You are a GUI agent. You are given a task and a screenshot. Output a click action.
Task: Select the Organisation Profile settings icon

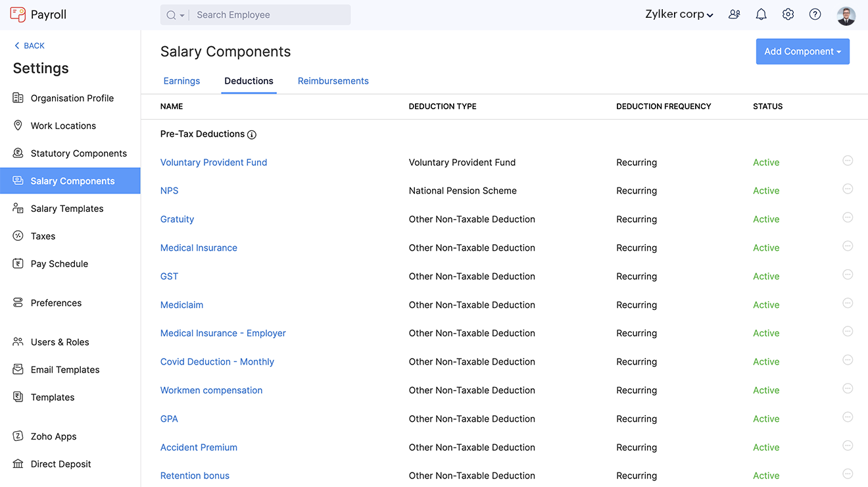pos(18,97)
